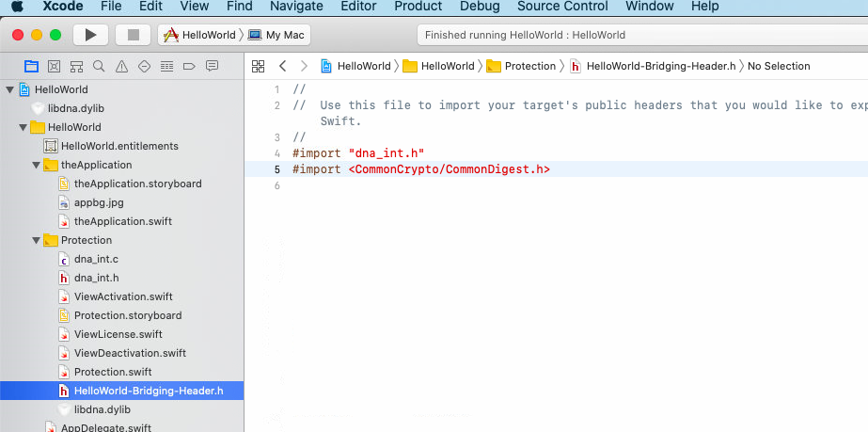Open the Edit menu
This screenshot has width=868, height=432.
151,7
